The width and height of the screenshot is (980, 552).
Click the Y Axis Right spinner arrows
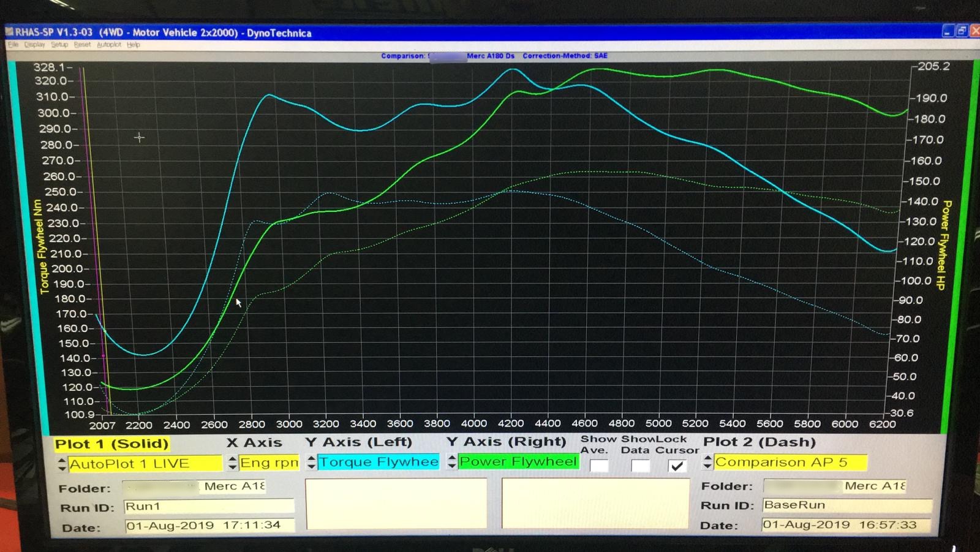coord(452,461)
